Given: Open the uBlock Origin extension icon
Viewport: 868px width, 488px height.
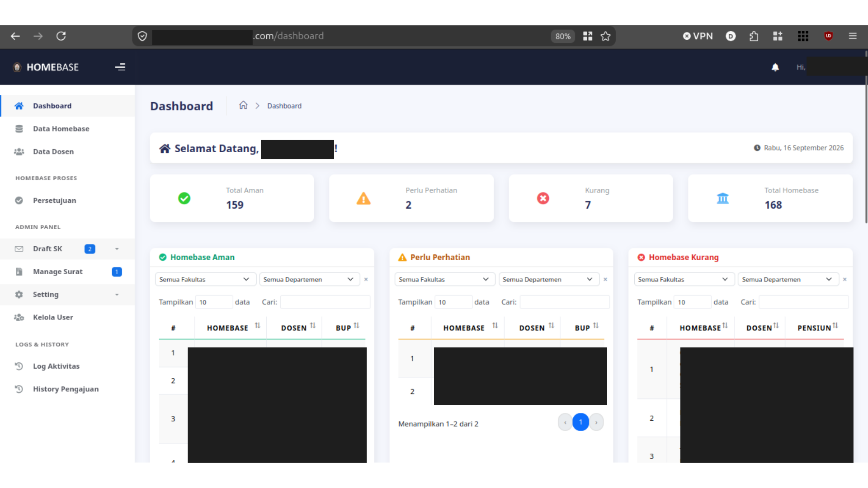Looking at the screenshot, I should 828,36.
